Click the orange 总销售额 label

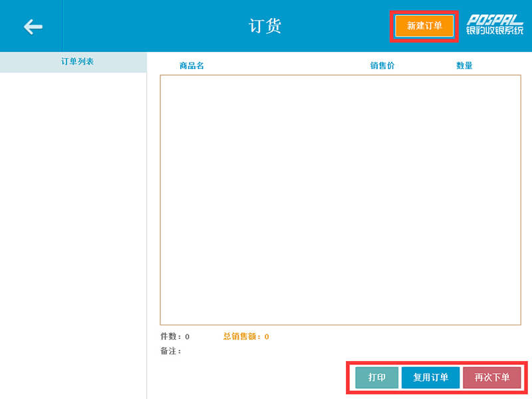tap(242, 336)
